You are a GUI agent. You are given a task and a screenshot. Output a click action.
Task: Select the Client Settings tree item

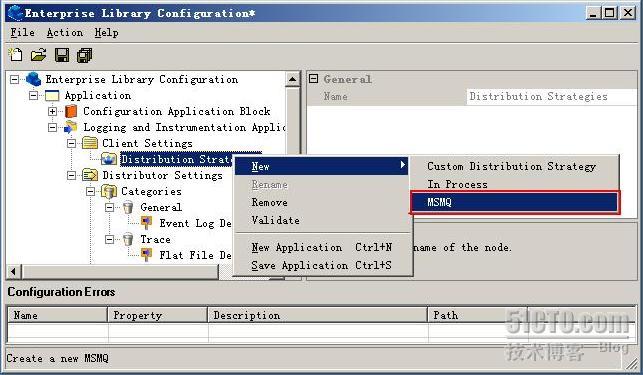pos(147,143)
